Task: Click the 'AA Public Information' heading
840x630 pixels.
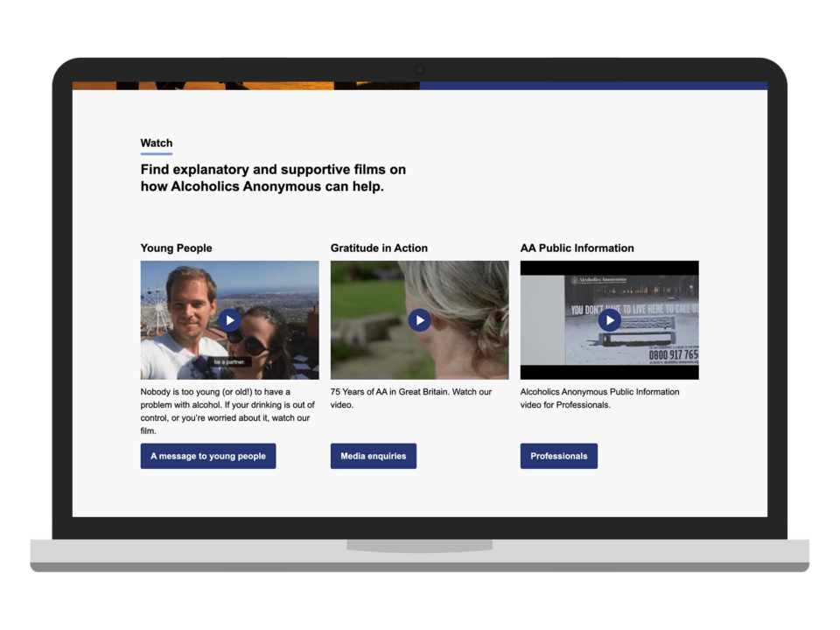Action: [577, 248]
